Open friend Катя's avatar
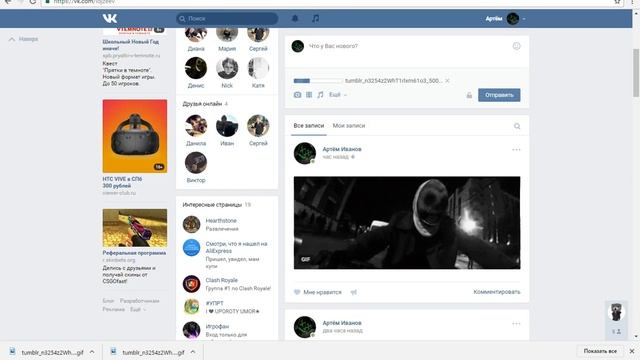640x360 pixels. pyautogui.click(x=258, y=68)
